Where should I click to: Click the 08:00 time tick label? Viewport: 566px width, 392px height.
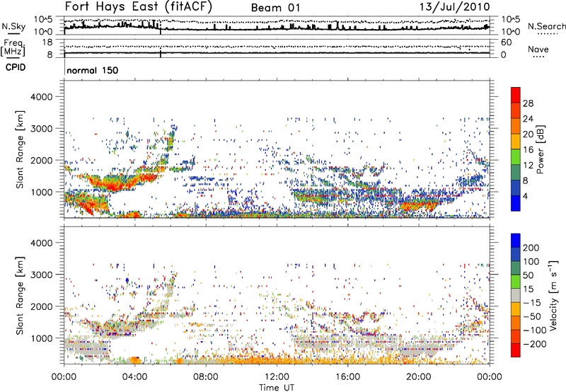[206, 377]
